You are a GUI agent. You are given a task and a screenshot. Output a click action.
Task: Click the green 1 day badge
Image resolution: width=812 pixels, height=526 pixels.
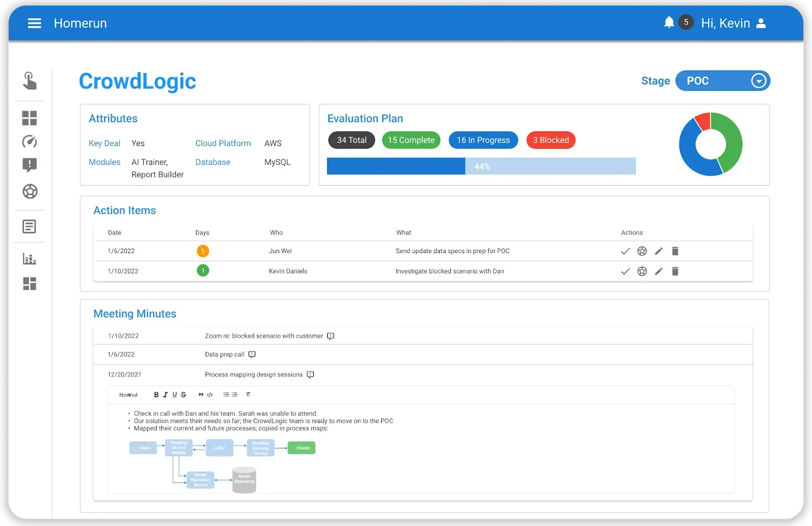202,271
